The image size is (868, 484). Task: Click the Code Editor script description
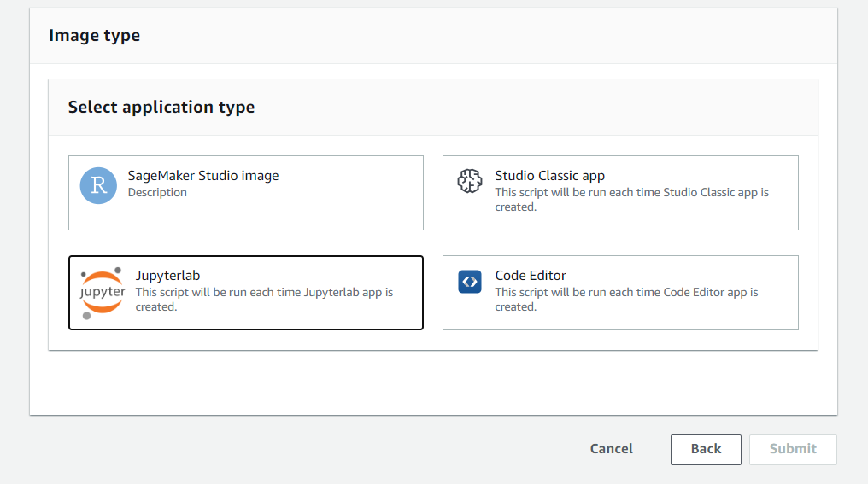click(x=626, y=299)
